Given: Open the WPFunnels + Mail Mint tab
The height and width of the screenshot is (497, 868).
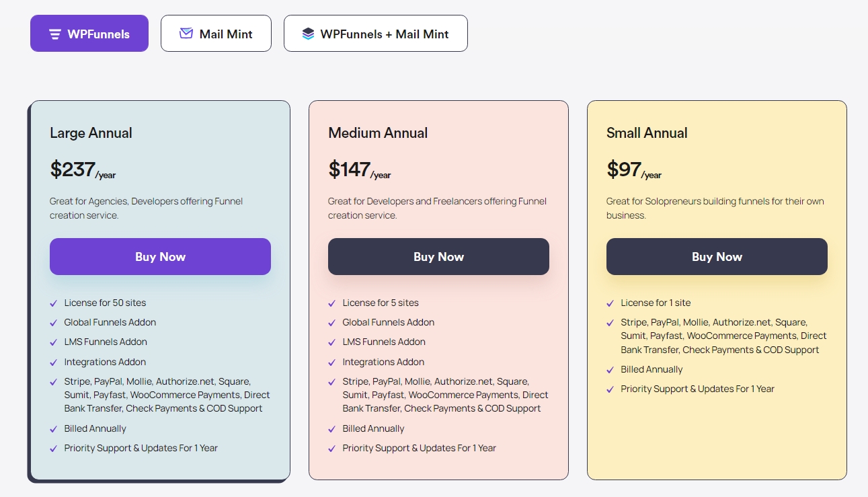Looking at the screenshot, I should click(375, 34).
